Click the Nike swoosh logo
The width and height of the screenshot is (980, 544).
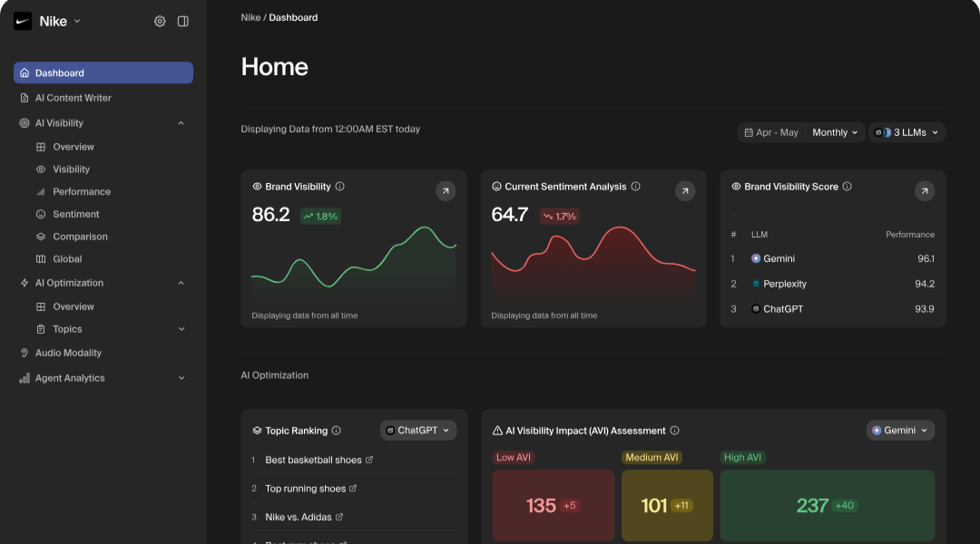23,21
